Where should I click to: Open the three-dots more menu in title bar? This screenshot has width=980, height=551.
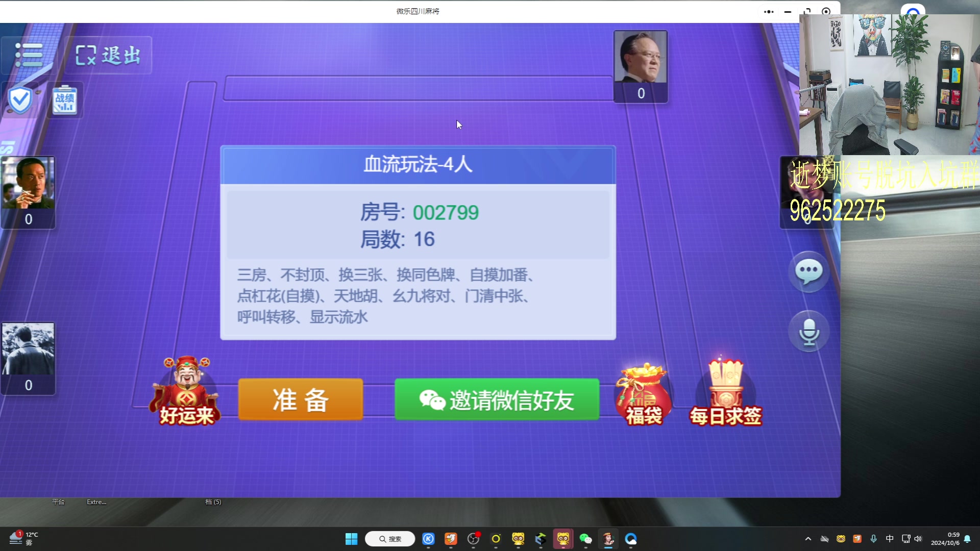pos(769,12)
